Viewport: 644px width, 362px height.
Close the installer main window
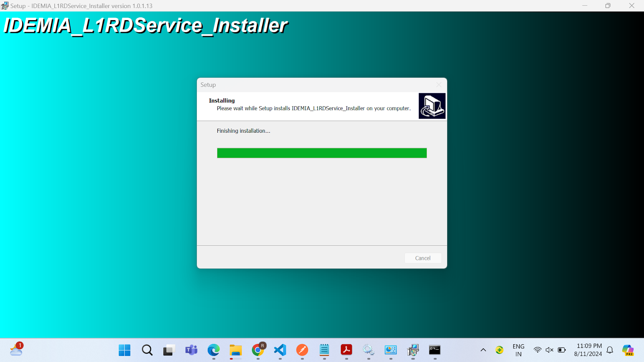[632, 6]
